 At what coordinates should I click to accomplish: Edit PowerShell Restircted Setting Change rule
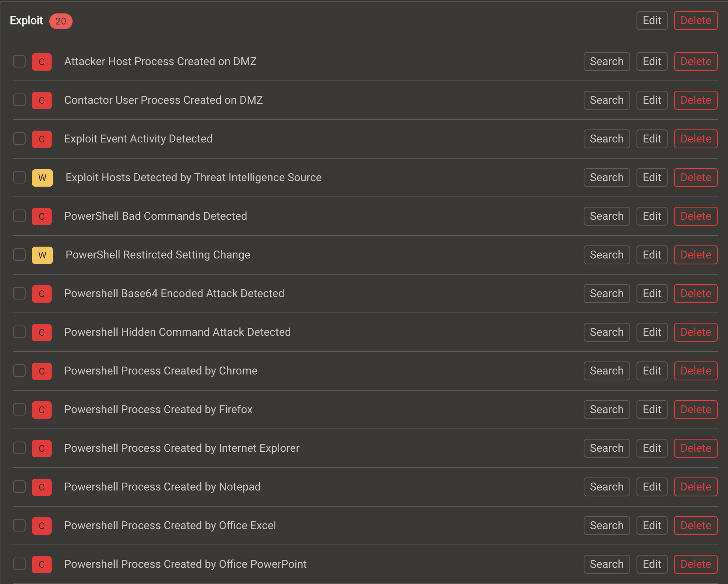(x=652, y=255)
